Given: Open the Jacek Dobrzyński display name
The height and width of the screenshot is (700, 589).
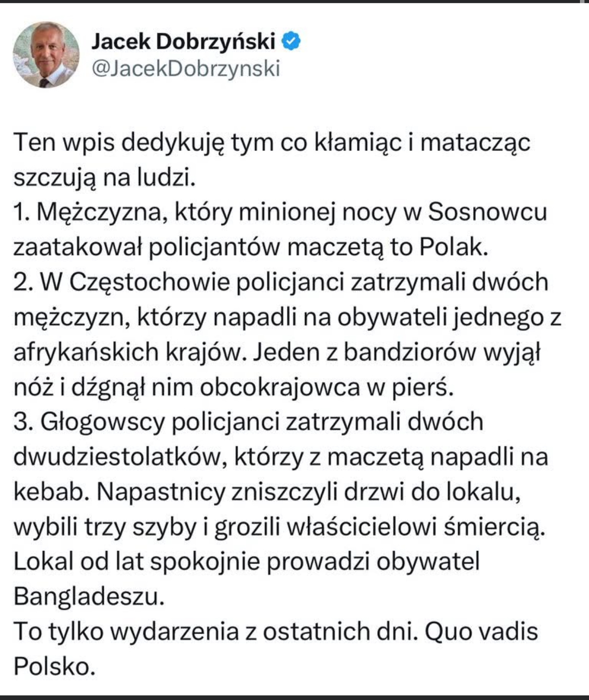Looking at the screenshot, I should pos(183,41).
